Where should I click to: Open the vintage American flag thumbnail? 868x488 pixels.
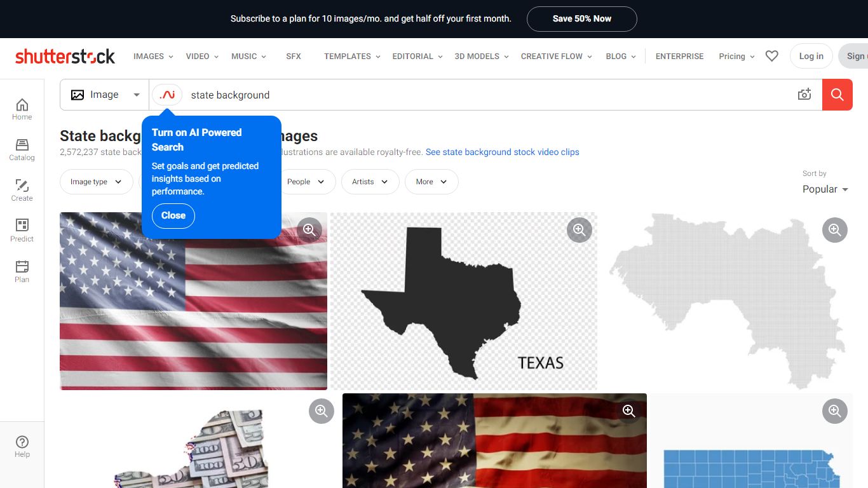[x=494, y=440]
